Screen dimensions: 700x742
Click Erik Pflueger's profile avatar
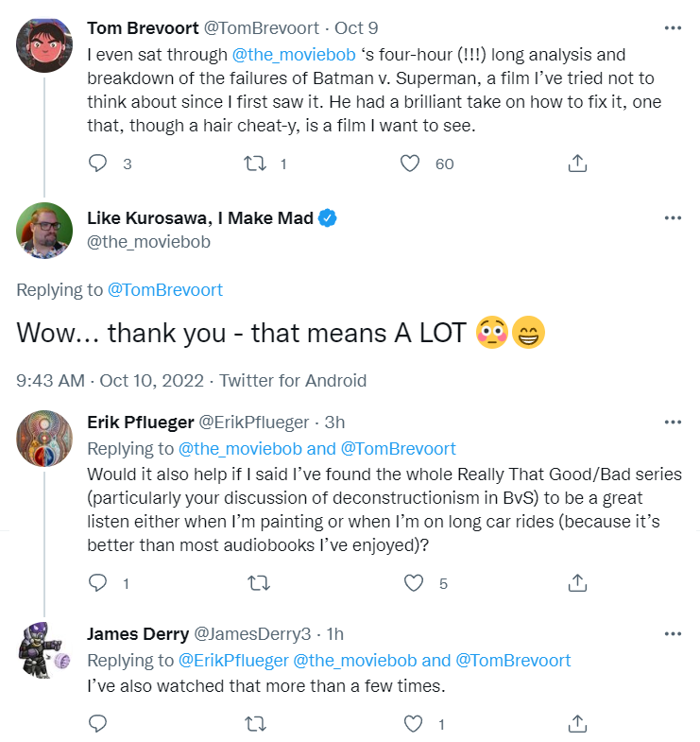(x=44, y=440)
